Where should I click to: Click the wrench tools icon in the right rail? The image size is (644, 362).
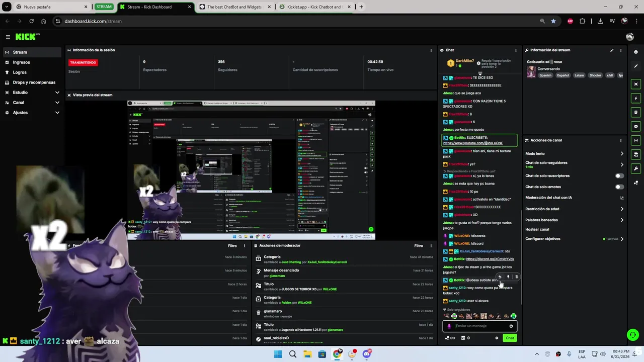click(x=636, y=168)
